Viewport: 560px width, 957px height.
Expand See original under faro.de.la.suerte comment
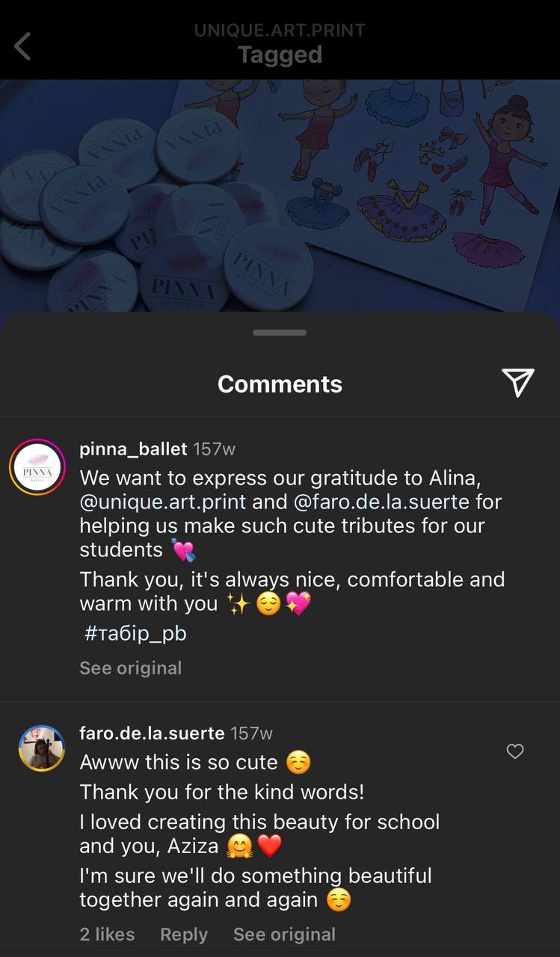point(284,934)
